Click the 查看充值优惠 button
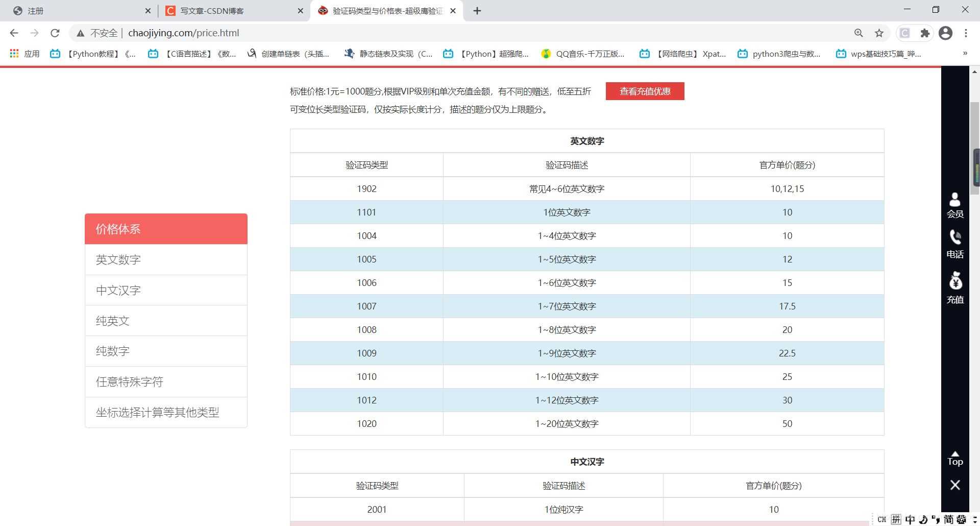This screenshot has width=980, height=526. click(645, 91)
